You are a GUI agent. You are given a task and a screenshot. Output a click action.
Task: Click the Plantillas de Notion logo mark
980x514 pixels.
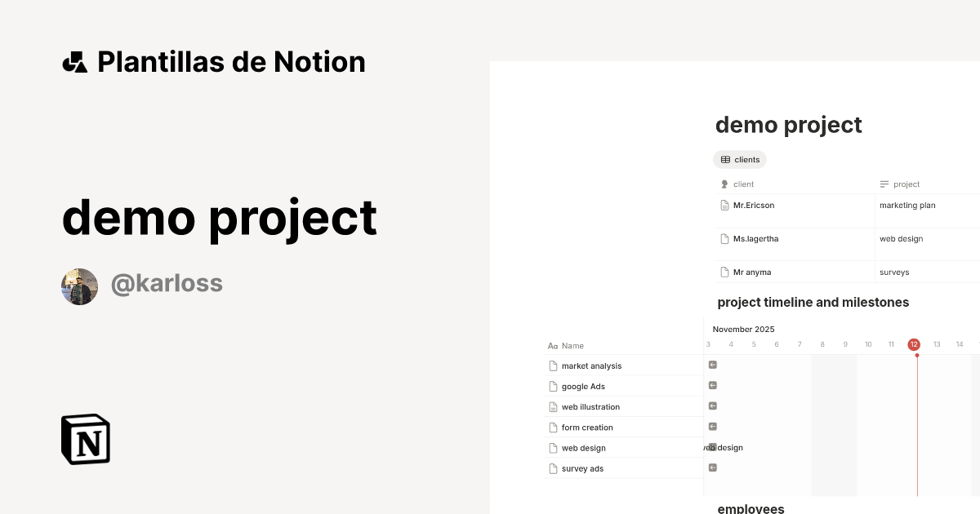point(74,61)
